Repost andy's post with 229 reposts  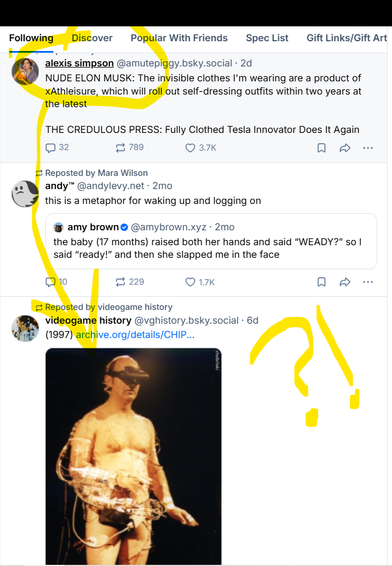click(x=120, y=282)
